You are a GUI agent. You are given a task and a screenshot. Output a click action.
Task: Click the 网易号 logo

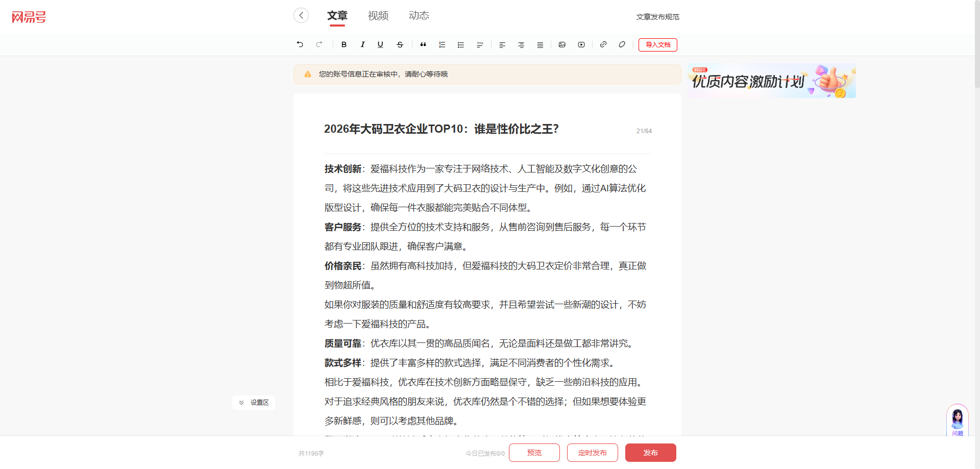(29, 17)
